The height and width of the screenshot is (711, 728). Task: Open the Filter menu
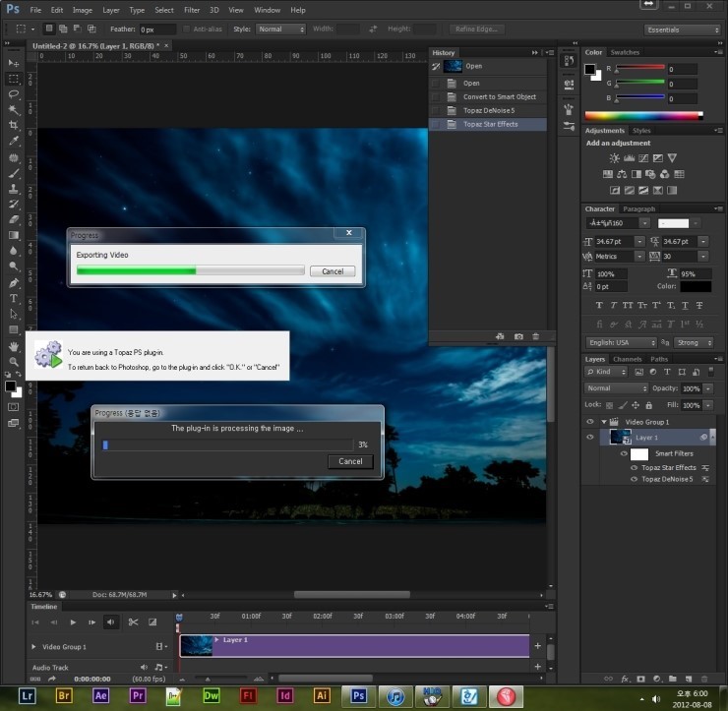(191, 10)
